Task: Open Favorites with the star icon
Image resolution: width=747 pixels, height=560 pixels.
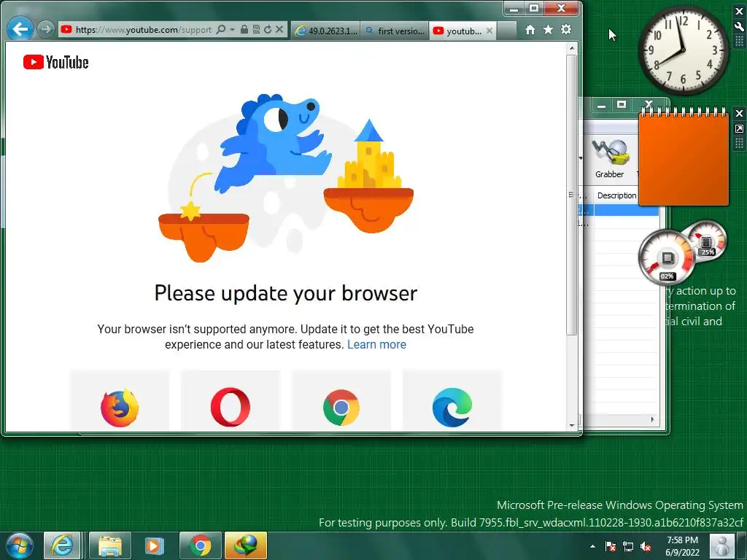Action: (548, 29)
